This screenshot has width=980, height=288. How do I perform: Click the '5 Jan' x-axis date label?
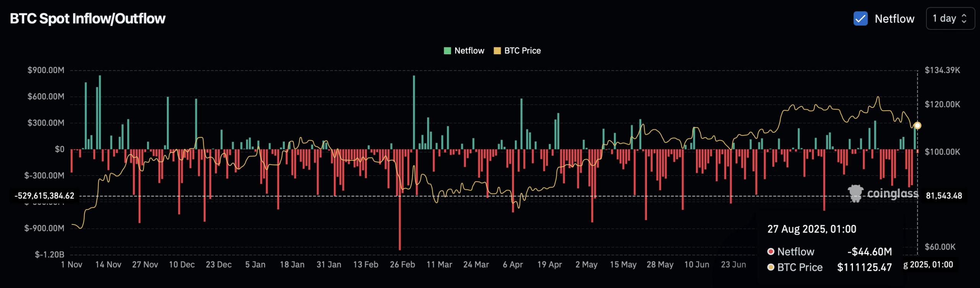click(x=255, y=265)
